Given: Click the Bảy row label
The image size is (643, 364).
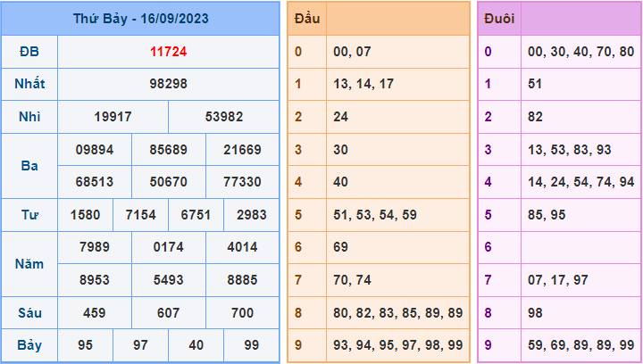Looking at the screenshot, I should (x=29, y=345).
